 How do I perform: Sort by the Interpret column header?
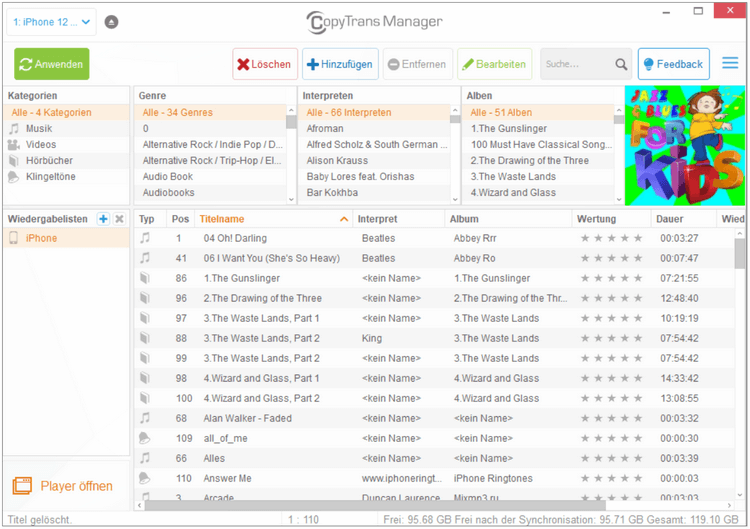(x=399, y=219)
